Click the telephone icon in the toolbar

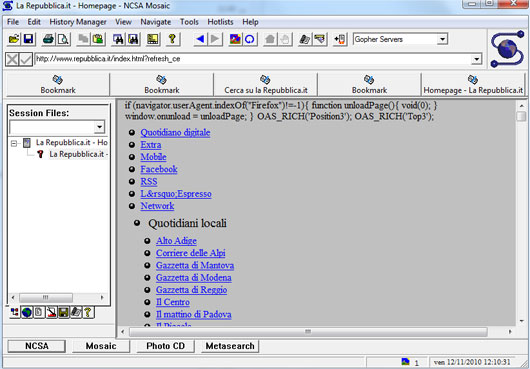coord(305,39)
